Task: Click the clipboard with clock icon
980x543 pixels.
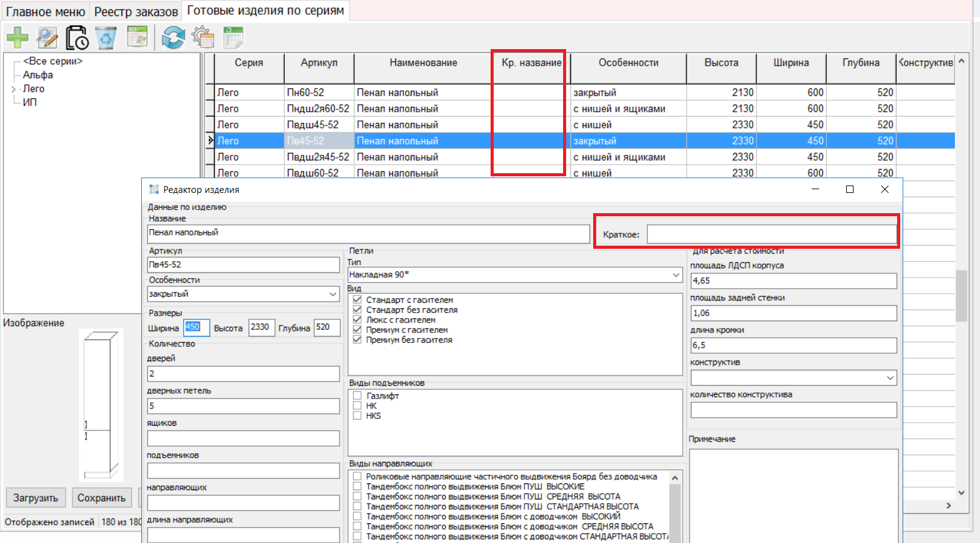Action: click(x=77, y=38)
